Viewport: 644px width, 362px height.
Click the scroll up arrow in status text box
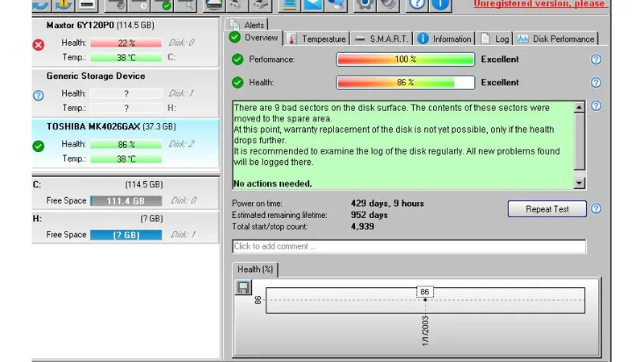point(579,108)
